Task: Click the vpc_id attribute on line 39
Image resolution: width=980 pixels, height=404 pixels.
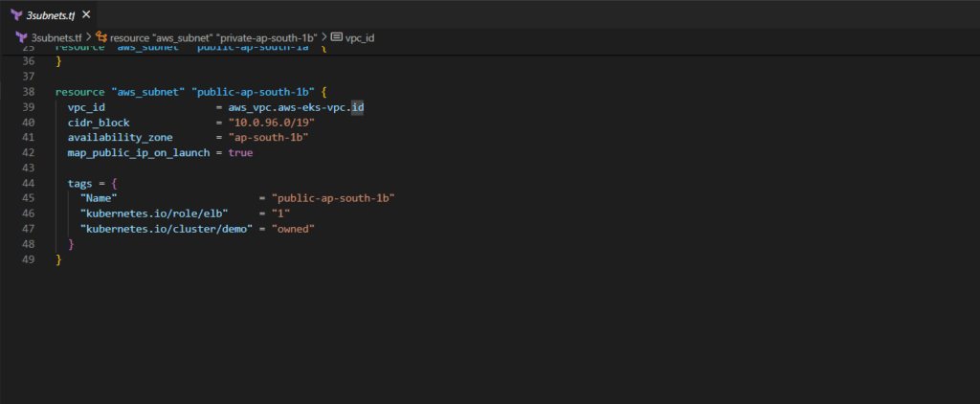Action: (x=86, y=107)
